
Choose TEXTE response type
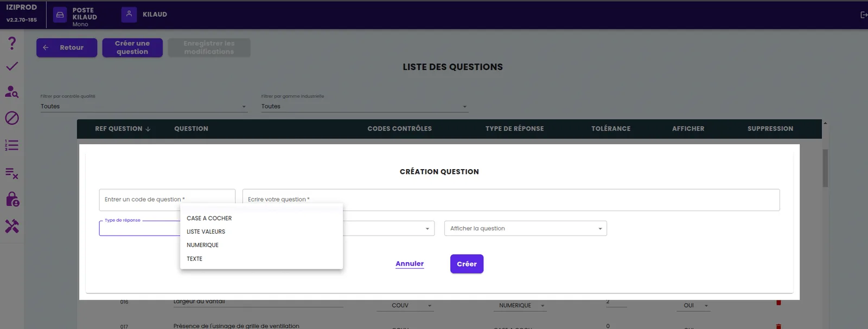(x=261, y=259)
